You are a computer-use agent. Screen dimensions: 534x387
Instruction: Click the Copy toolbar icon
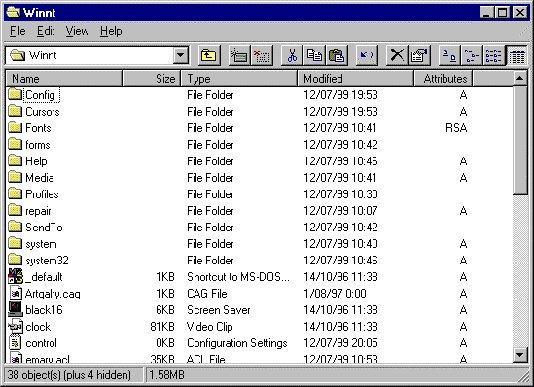[x=314, y=55]
